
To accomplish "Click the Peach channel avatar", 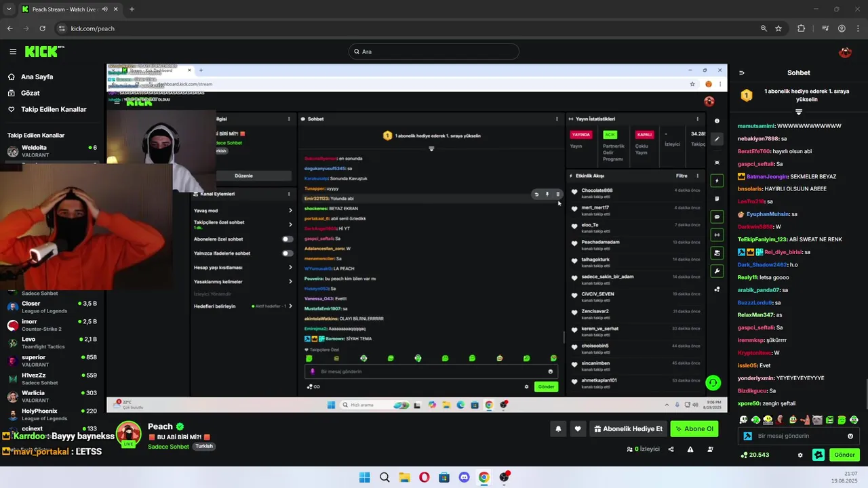I will click(x=128, y=434).
